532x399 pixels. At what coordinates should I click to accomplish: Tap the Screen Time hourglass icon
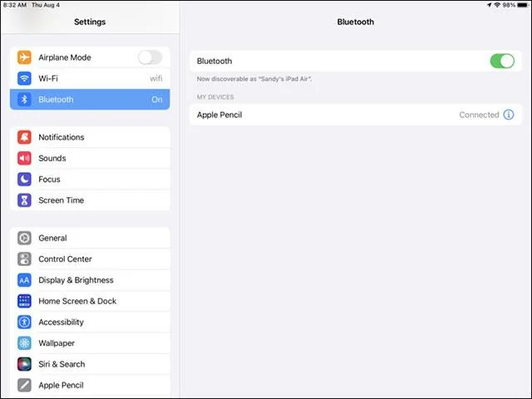(x=24, y=200)
